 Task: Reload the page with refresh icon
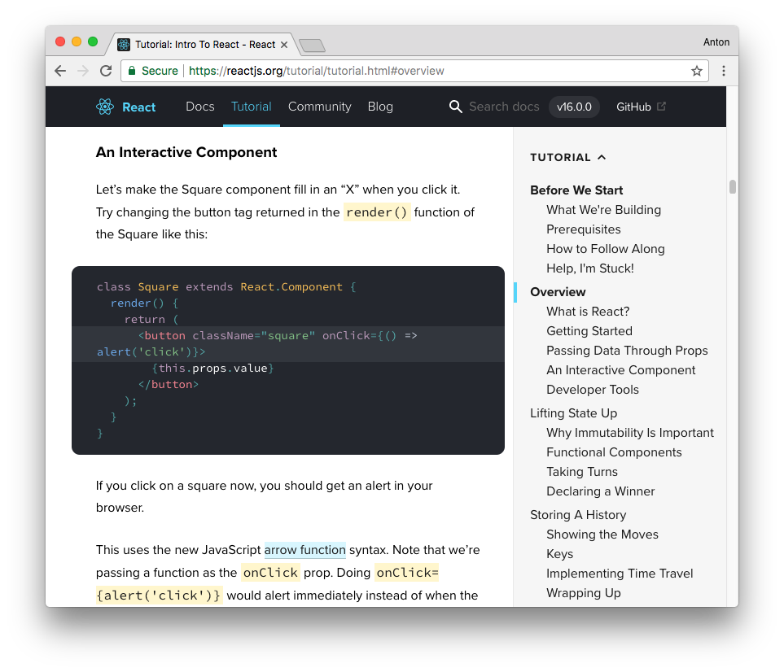[106, 71]
